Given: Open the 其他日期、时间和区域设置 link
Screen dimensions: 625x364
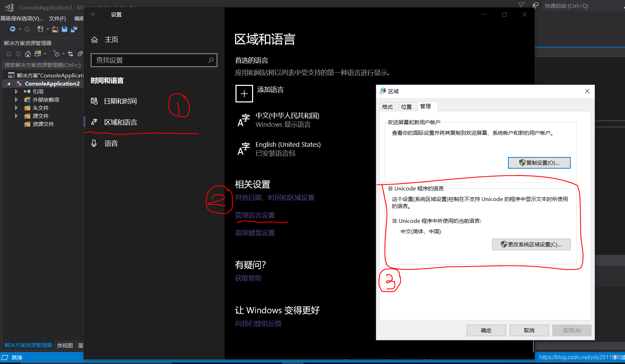Looking at the screenshot, I should tap(275, 197).
